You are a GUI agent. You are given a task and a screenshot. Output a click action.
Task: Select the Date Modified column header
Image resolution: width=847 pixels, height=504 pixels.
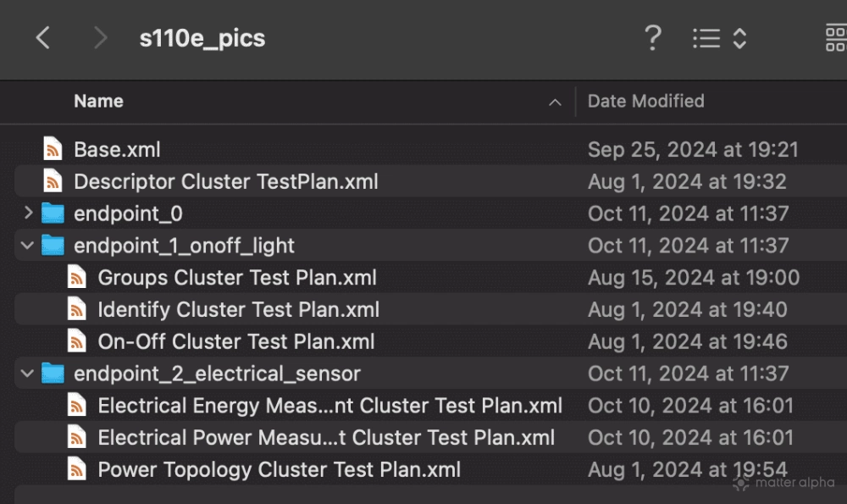coord(645,102)
